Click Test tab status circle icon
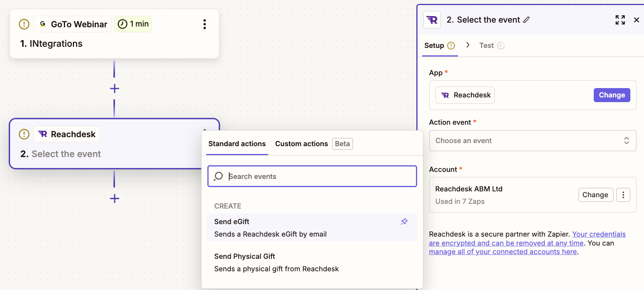644x290 pixels. click(501, 46)
